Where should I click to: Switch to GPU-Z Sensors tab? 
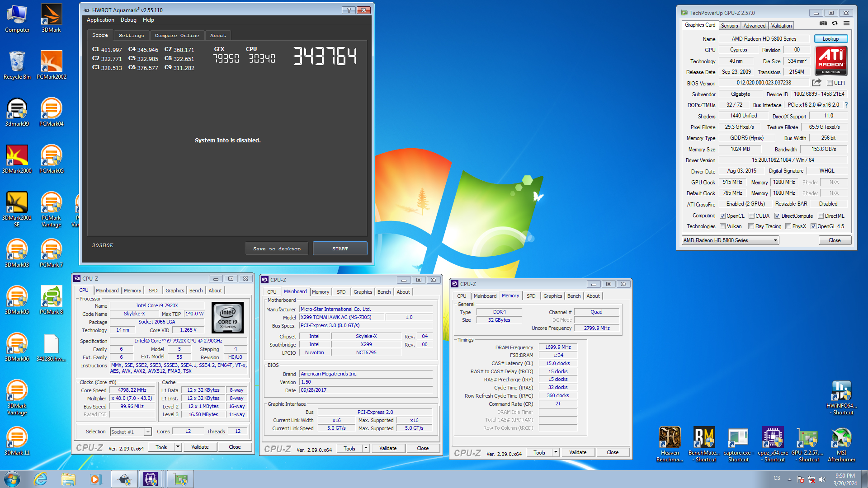[729, 26]
